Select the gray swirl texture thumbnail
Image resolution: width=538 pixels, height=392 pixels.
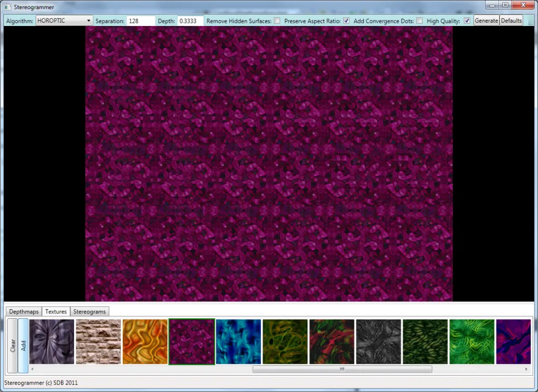(x=51, y=342)
